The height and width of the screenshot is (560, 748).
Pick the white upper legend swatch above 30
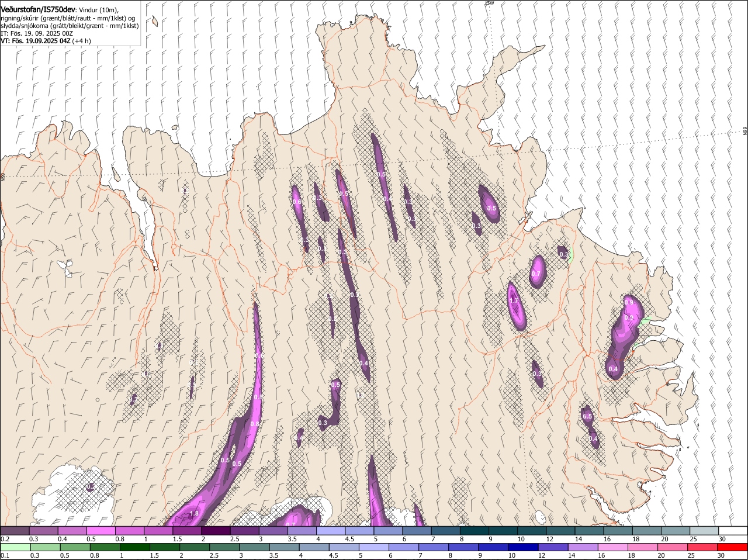pyautogui.click(x=733, y=530)
